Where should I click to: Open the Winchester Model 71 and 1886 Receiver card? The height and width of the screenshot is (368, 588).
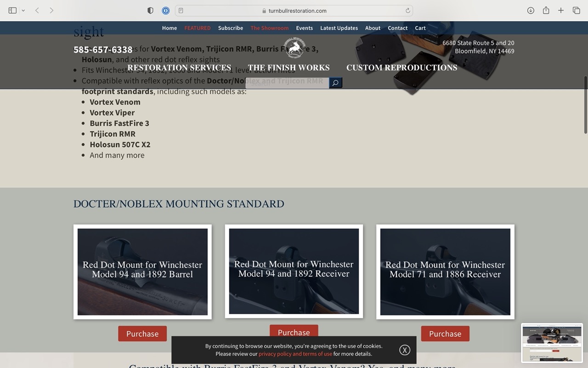[445, 272]
